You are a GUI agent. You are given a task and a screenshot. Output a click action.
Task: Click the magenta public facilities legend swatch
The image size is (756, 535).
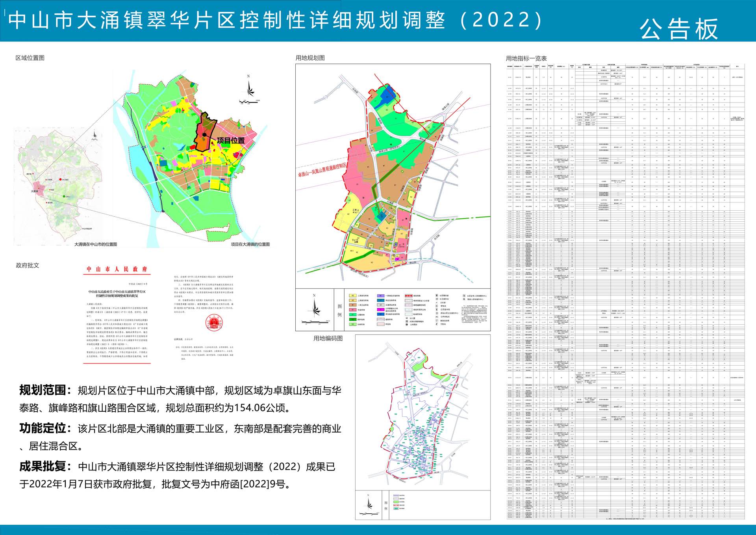coord(381,310)
